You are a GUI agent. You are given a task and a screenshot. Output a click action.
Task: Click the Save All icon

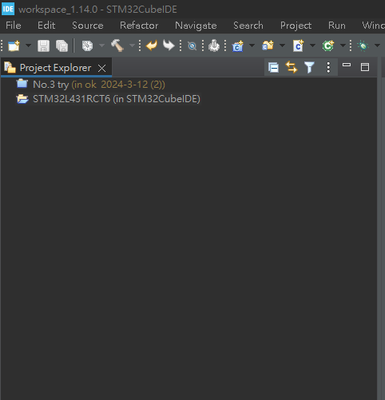point(62,46)
